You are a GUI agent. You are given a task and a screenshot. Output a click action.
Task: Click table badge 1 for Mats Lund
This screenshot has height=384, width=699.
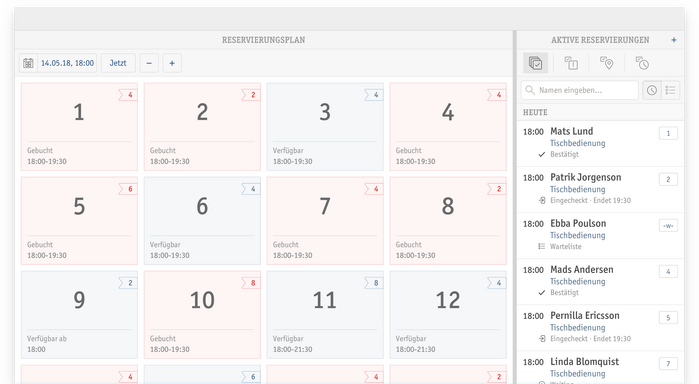(668, 133)
